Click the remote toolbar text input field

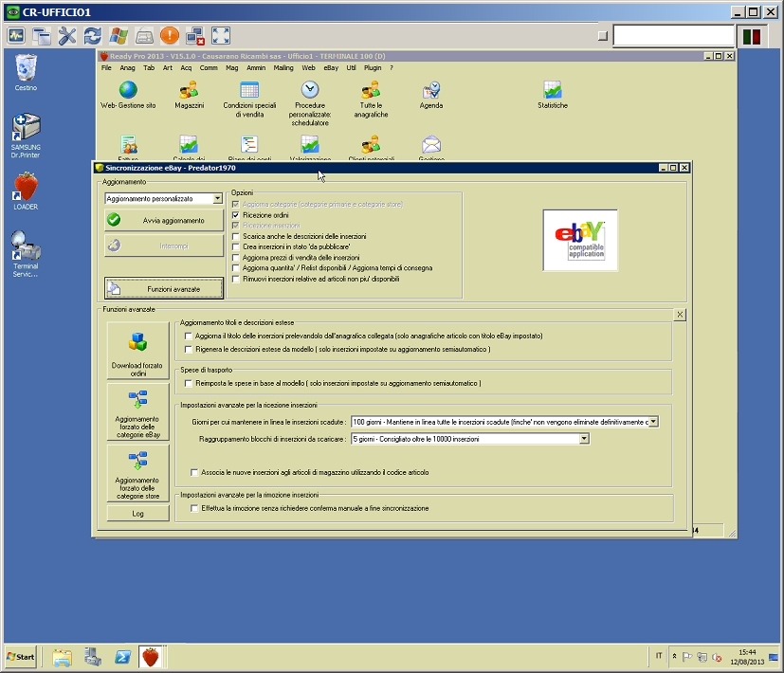point(673,36)
